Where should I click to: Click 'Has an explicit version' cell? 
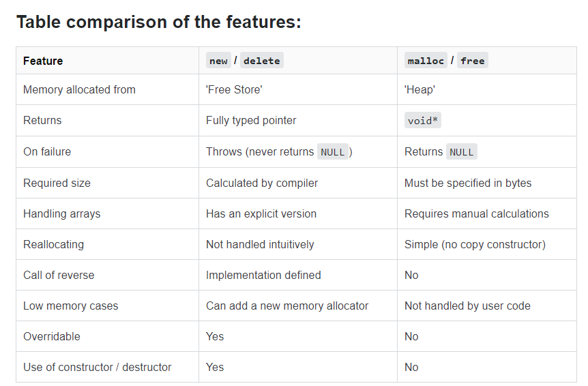tap(261, 213)
